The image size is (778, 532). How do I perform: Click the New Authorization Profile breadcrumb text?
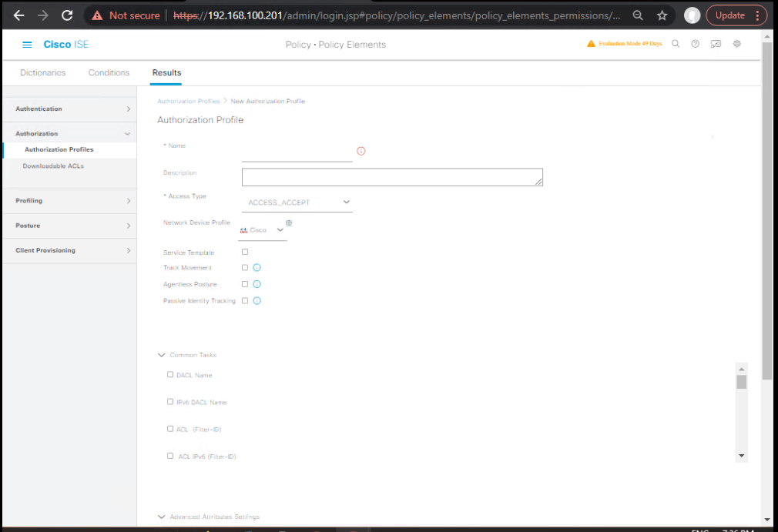tap(268, 101)
